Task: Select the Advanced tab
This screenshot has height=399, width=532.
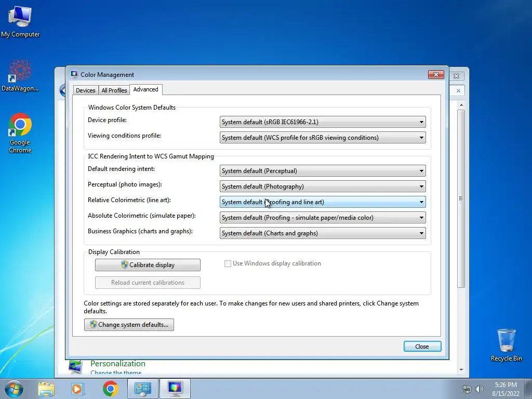Action: pos(145,89)
